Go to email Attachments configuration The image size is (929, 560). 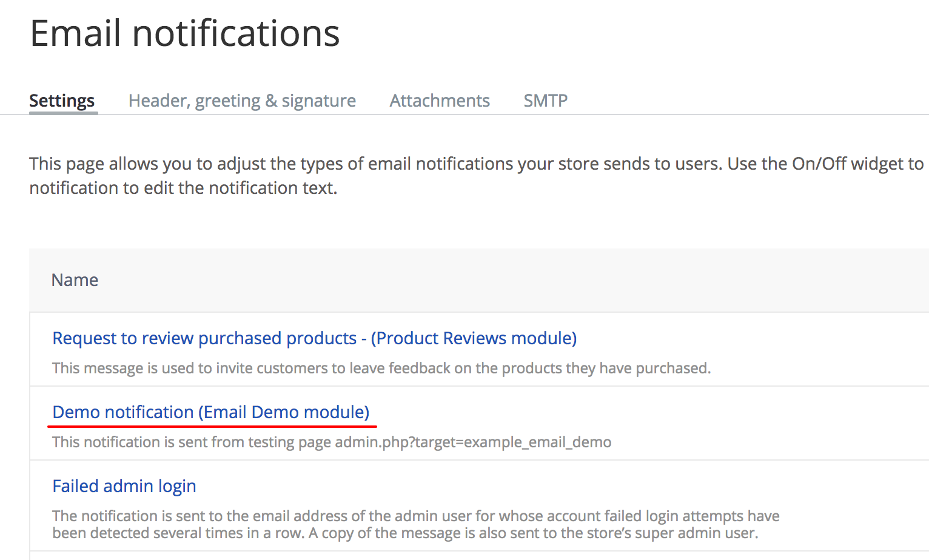coord(439,100)
